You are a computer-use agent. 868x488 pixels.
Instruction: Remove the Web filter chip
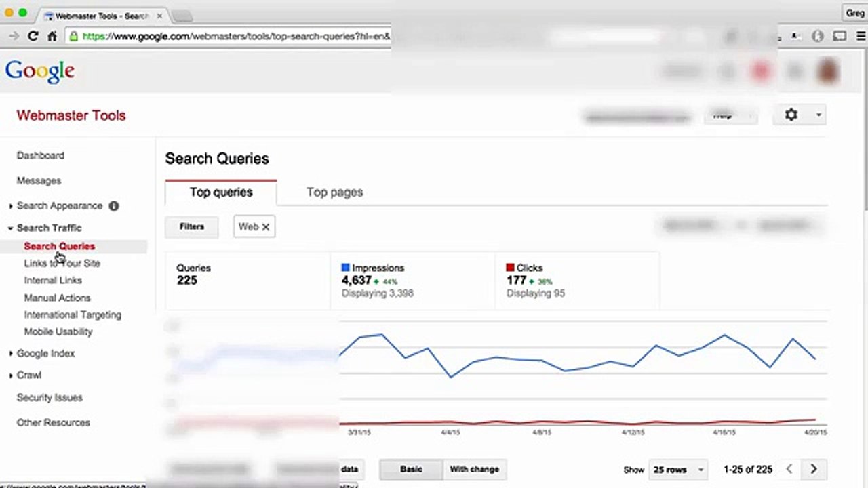tap(266, 227)
